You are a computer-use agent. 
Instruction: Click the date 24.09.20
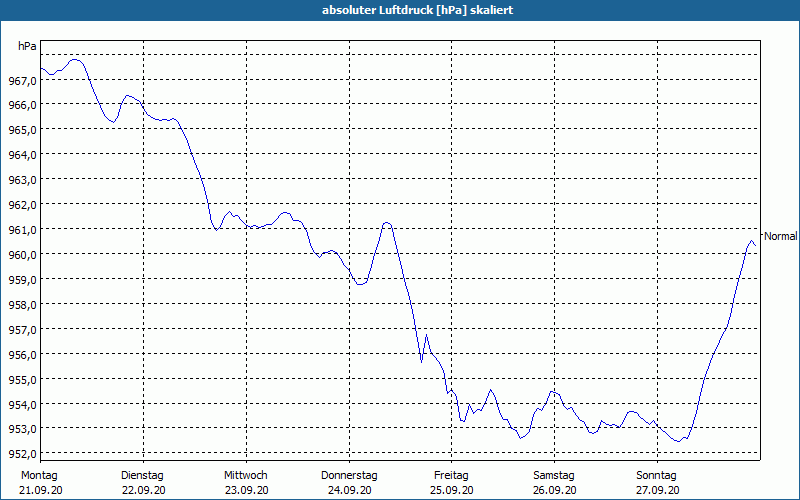pos(349,490)
